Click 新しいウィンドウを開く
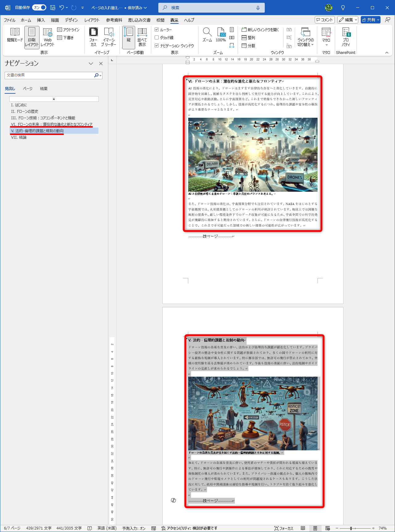The height and width of the screenshot is (532, 395). (x=260, y=30)
